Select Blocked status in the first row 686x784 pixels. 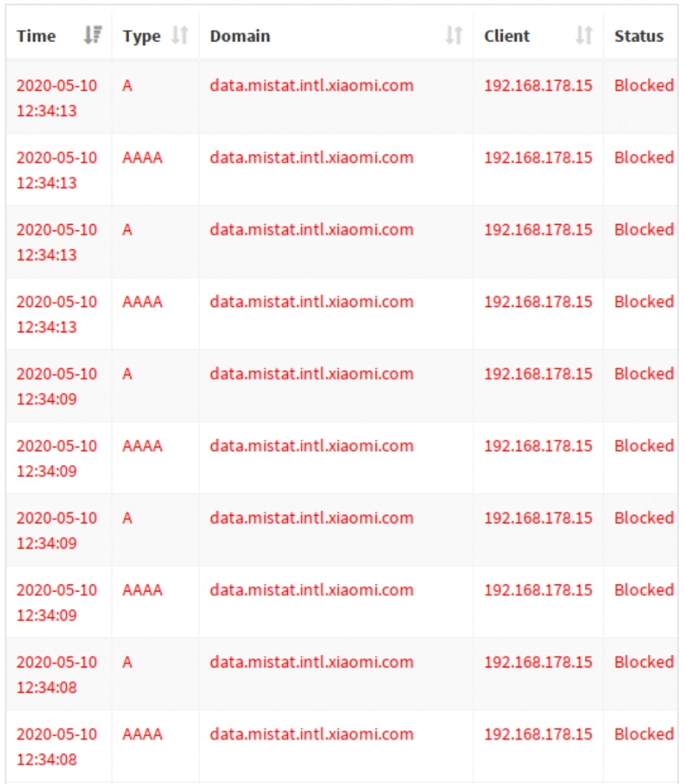tap(644, 85)
